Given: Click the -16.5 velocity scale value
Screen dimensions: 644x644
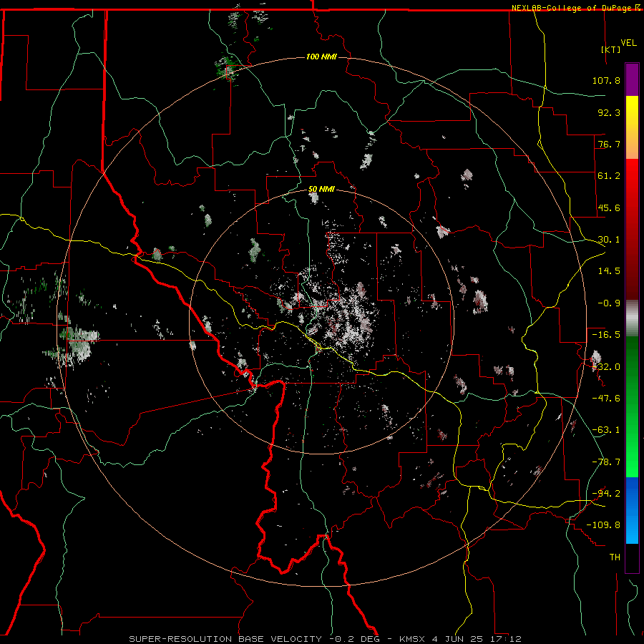Looking at the screenshot, I should pos(606,335).
